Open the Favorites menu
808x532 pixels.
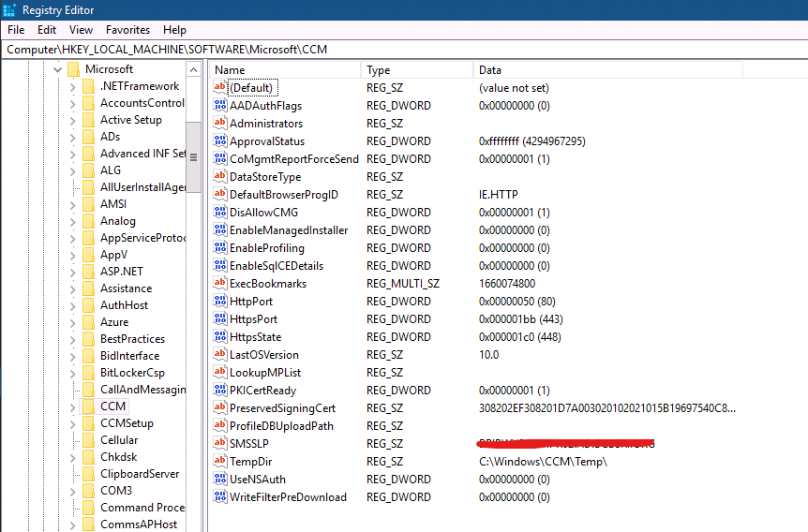point(127,30)
